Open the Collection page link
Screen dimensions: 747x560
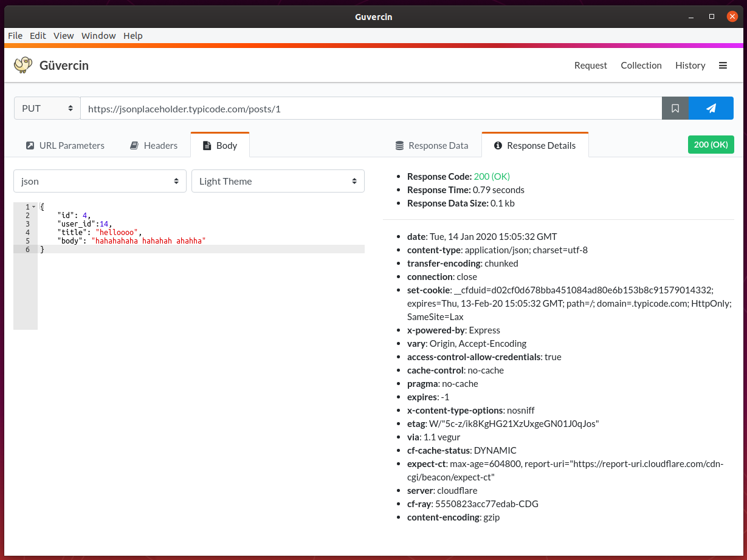tap(641, 65)
